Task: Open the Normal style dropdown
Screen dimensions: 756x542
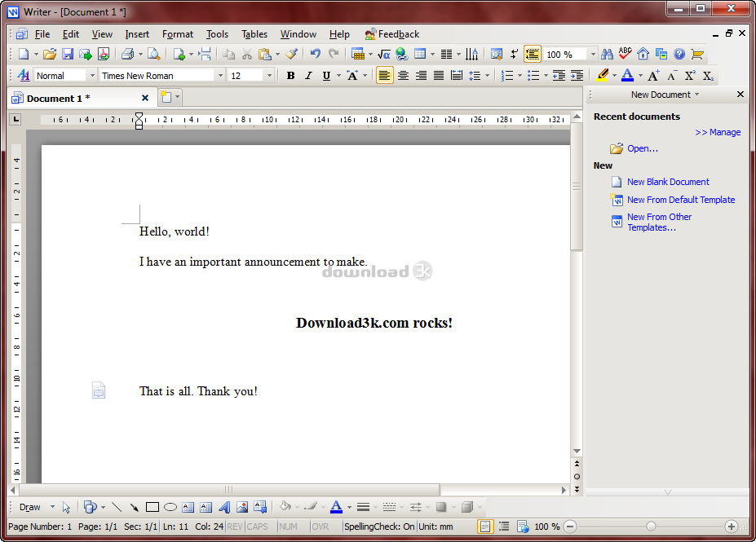Action: [93, 76]
